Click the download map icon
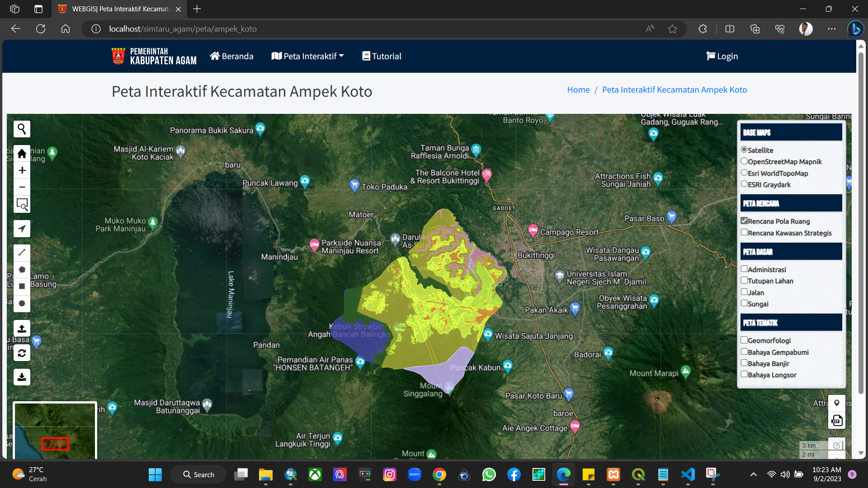868x488 pixels. coord(22,377)
